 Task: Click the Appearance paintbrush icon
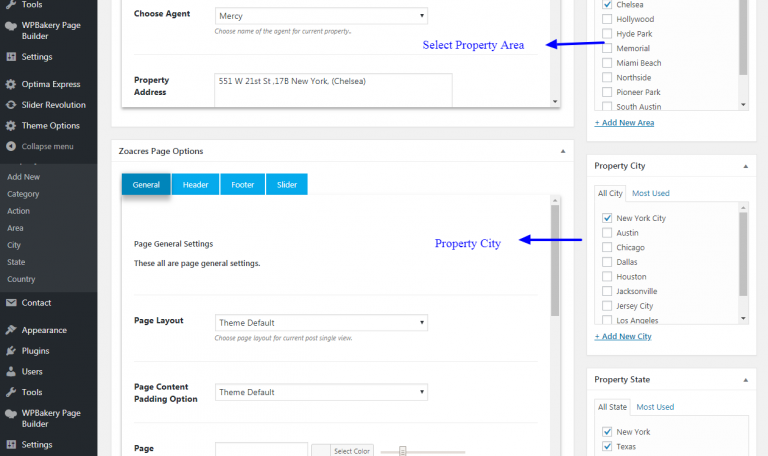point(11,330)
